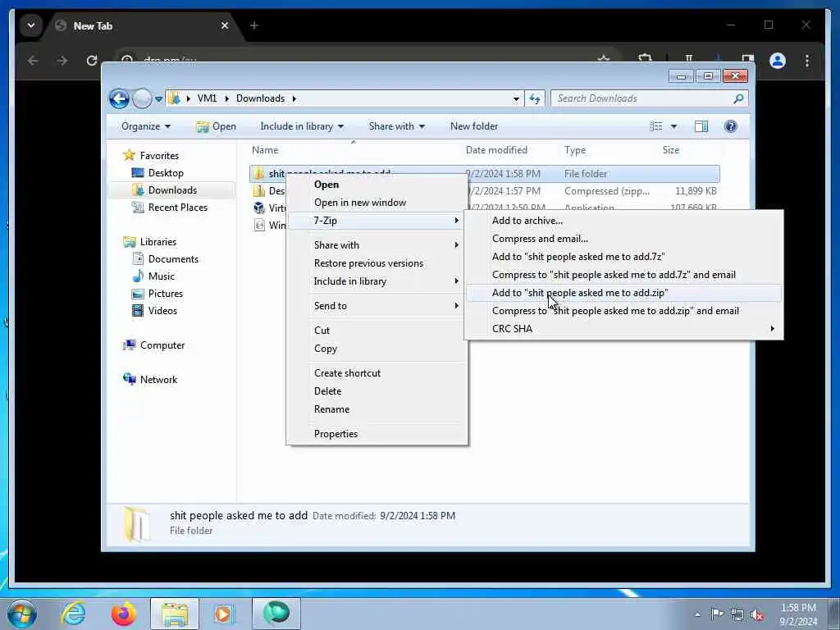Click the taskbar clock showing 1:58 PM
Viewport: 840px width, 630px height.
tap(798, 614)
